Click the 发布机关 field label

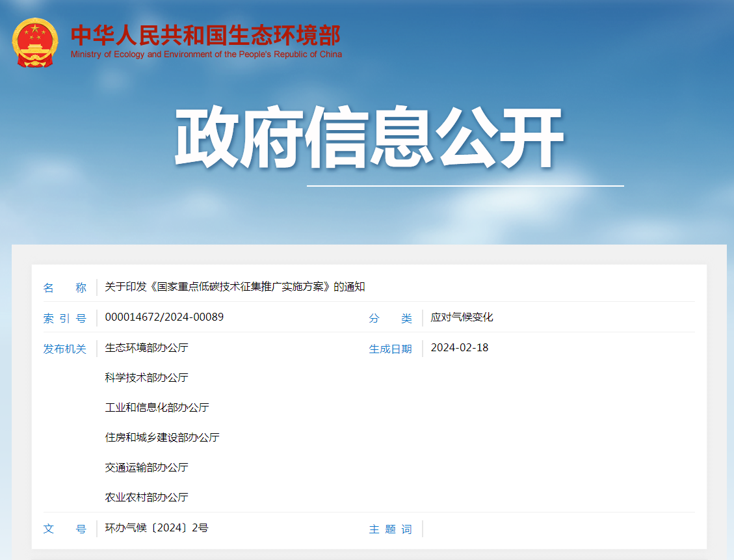pyautogui.click(x=64, y=349)
